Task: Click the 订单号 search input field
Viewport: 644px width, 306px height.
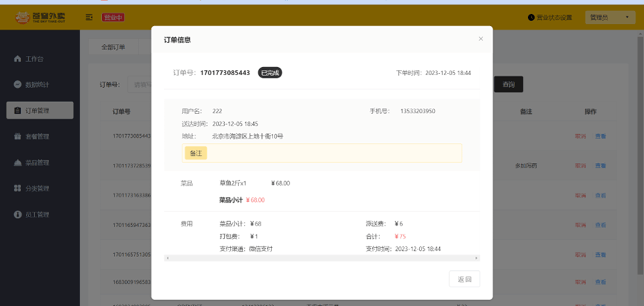Action: coord(140,85)
